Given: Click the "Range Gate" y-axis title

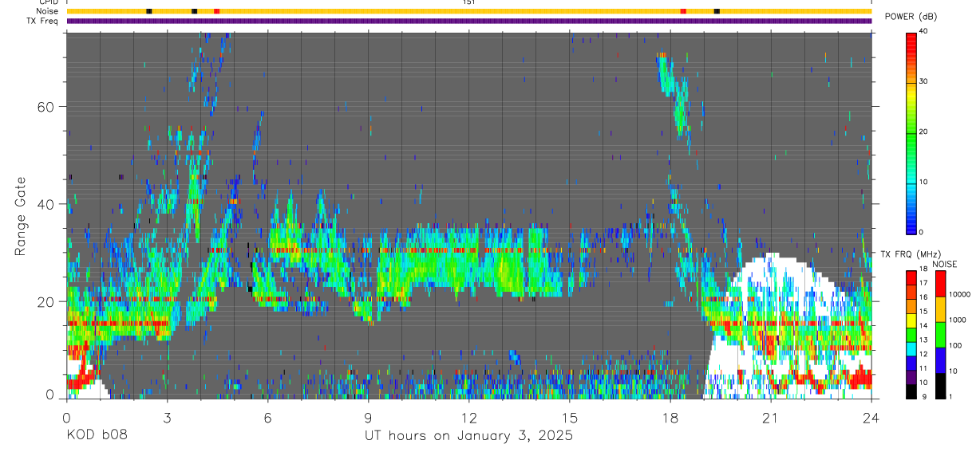Looking at the screenshot, I should pyautogui.click(x=21, y=217).
